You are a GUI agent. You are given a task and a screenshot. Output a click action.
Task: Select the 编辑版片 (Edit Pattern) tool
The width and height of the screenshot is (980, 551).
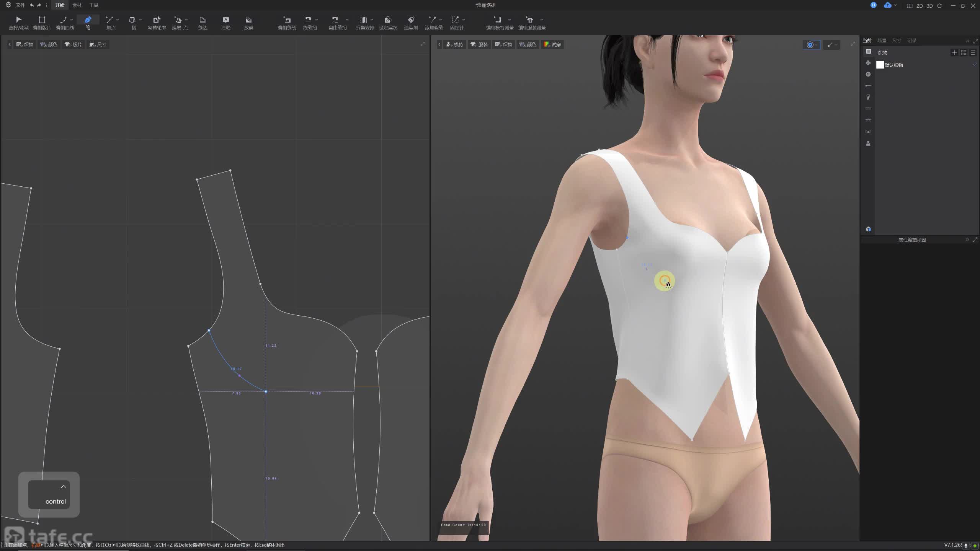(x=42, y=23)
